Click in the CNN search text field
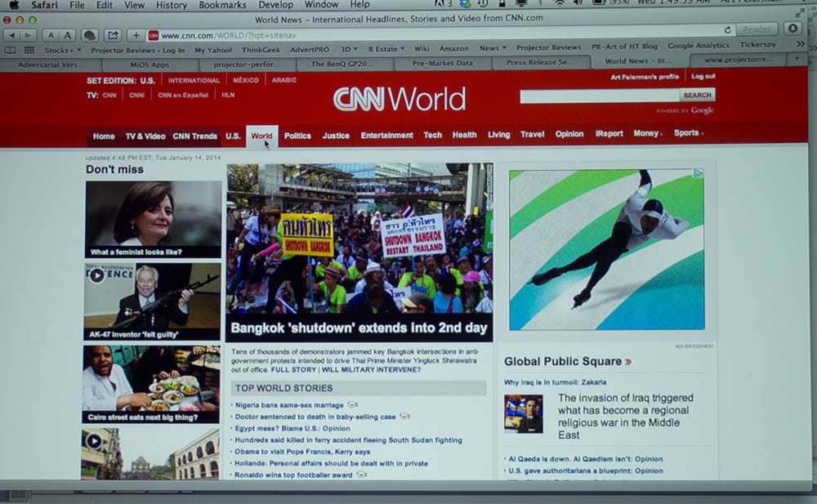The image size is (817, 504). pos(599,96)
